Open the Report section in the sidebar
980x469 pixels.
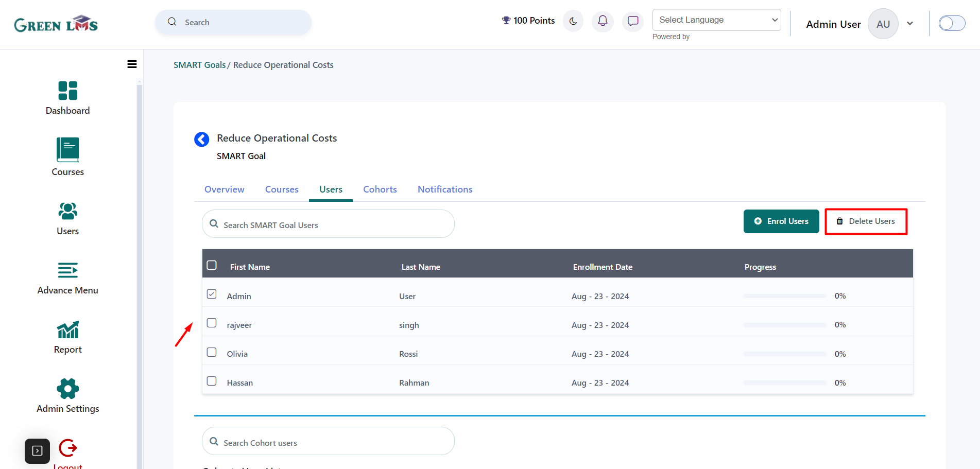click(67, 337)
